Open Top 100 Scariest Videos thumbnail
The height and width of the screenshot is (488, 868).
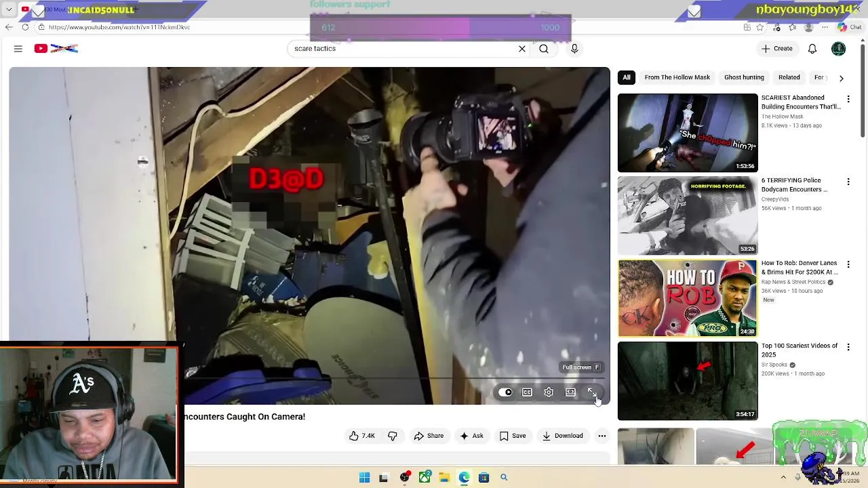[x=688, y=381]
